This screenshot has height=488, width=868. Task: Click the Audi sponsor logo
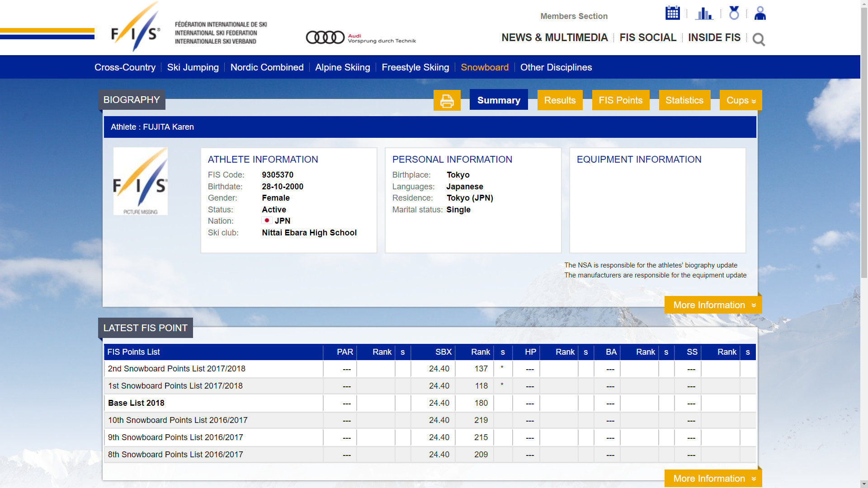361,38
